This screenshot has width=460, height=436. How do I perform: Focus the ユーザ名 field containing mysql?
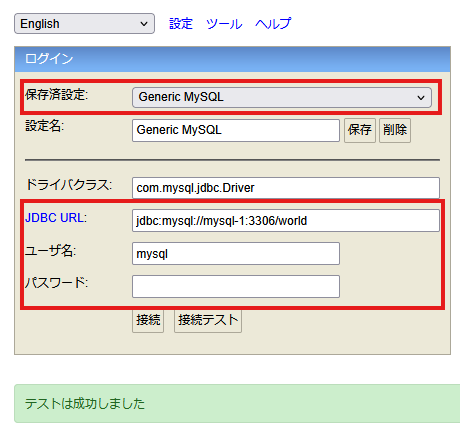pos(236,253)
